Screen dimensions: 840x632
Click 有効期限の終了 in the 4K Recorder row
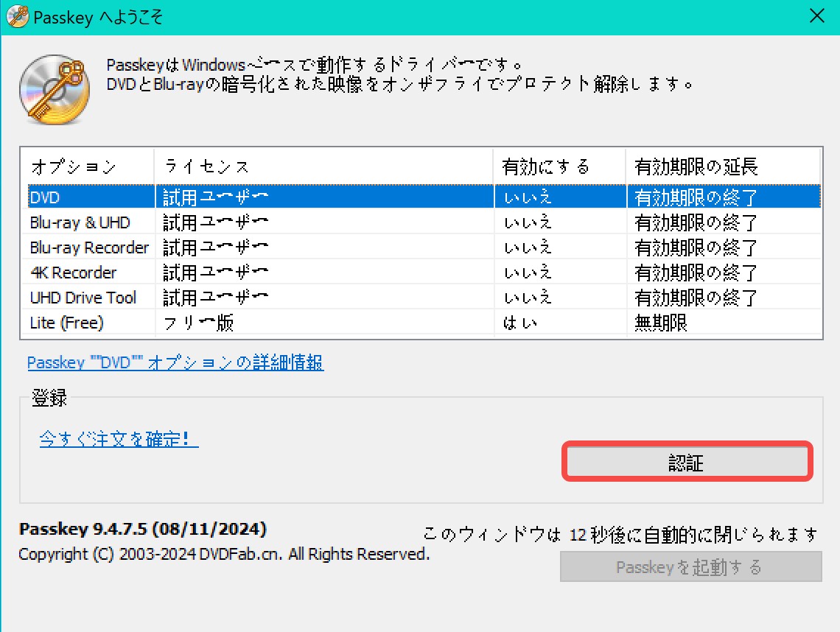(x=696, y=273)
